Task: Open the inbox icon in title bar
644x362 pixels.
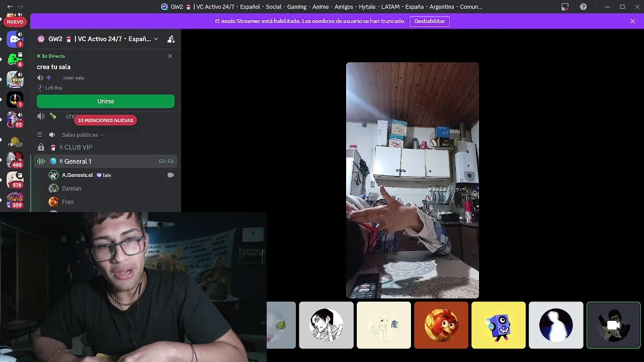Action: [565, 7]
